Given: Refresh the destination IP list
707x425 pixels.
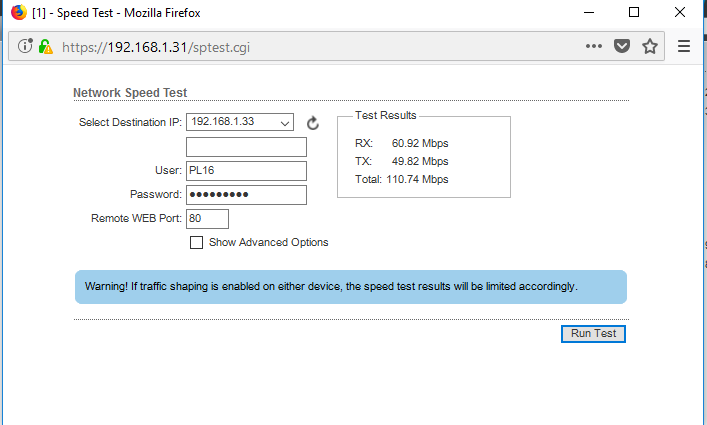Looking at the screenshot, I should coord(312,123).
